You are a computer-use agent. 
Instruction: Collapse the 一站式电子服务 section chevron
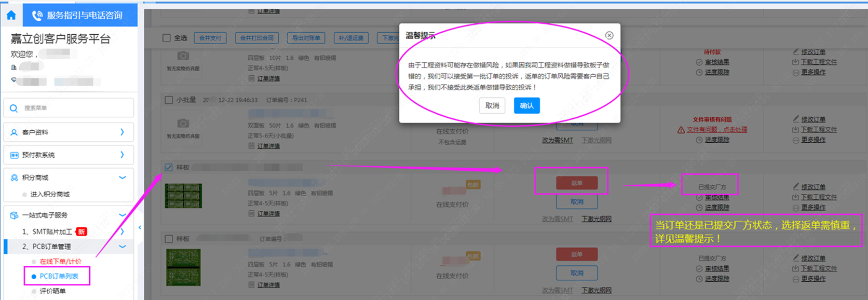(123, 215)
